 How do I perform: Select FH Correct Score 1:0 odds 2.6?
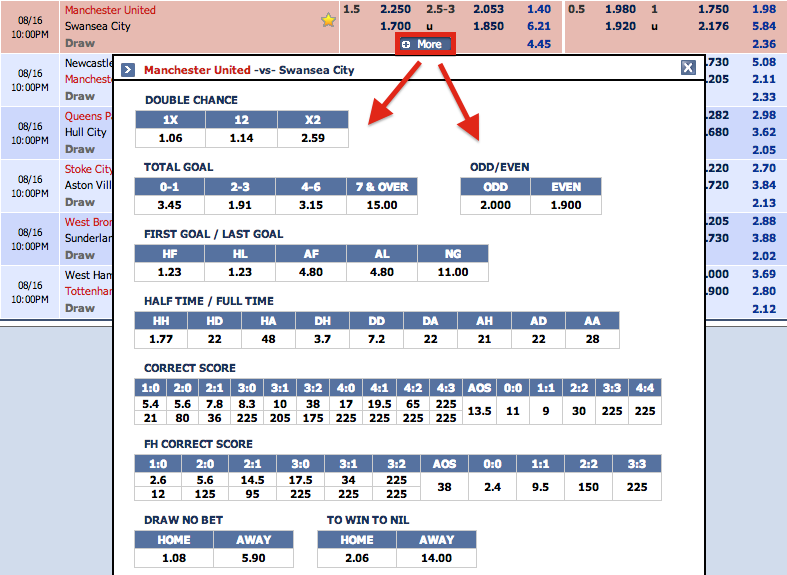click(158, 480)
